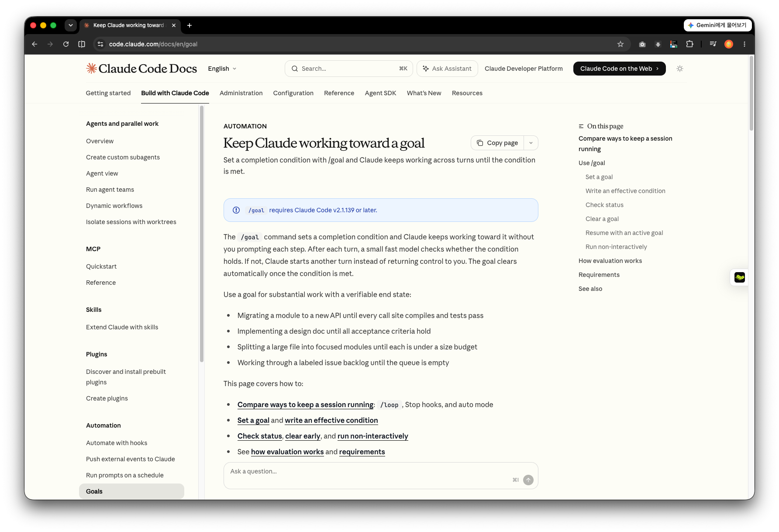Image resolution: width=779 pixels, height=532 pixels.
Task: Open MCP Quickstart page
Action: click(101, 266)
